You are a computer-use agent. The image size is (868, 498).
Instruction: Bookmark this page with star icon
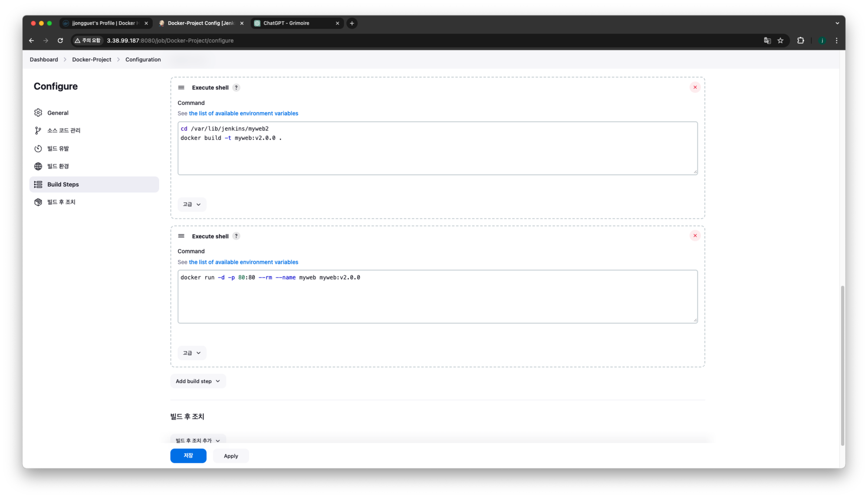click(x=780, y=40)
